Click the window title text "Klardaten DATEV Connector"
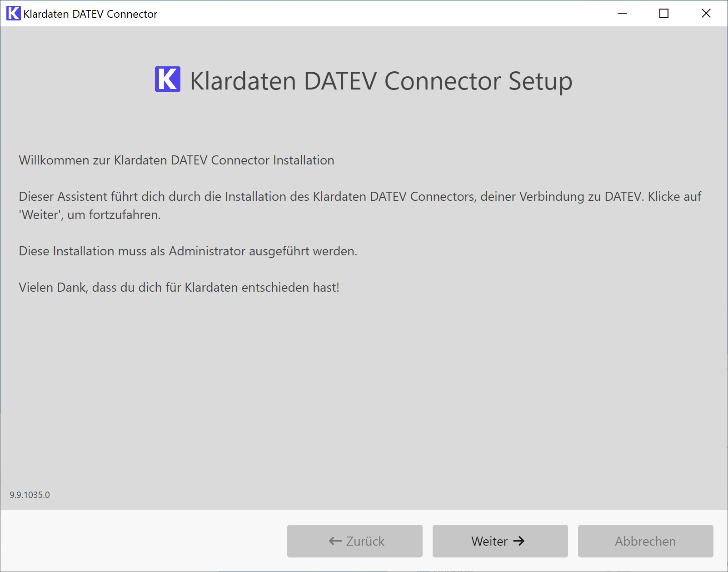 pyautogui.click(x=90, y=14)
